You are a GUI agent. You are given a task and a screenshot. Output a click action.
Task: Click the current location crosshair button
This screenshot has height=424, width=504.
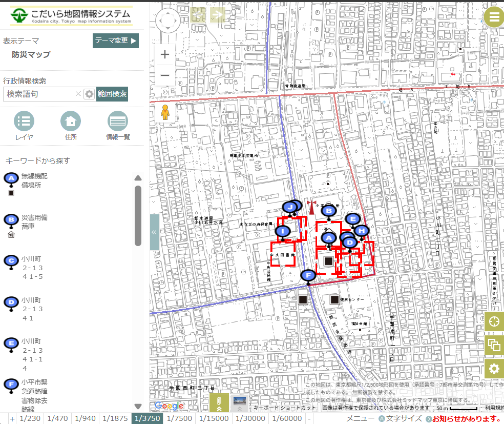494,321
